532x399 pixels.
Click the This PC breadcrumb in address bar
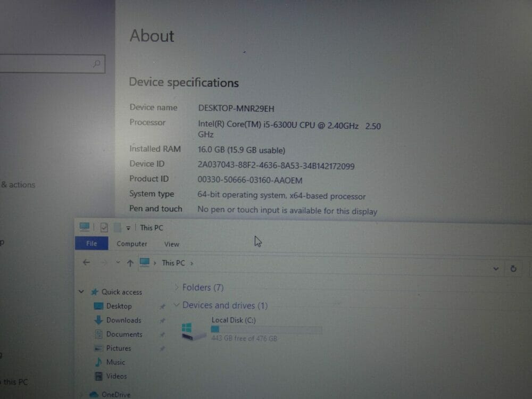(x=173, y=263)
